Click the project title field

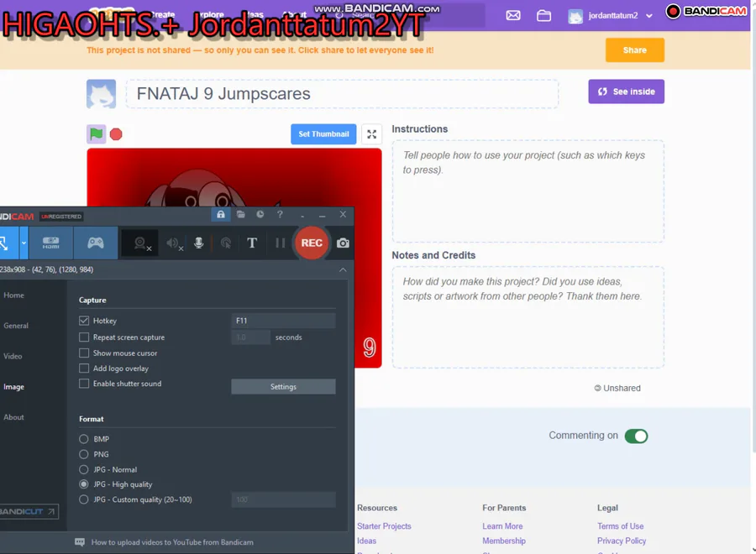tap(343, 94)
